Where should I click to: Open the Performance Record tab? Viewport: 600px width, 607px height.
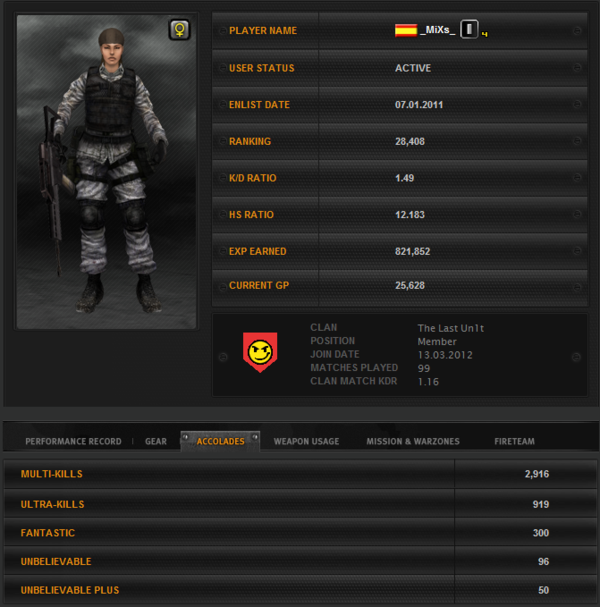73,441
